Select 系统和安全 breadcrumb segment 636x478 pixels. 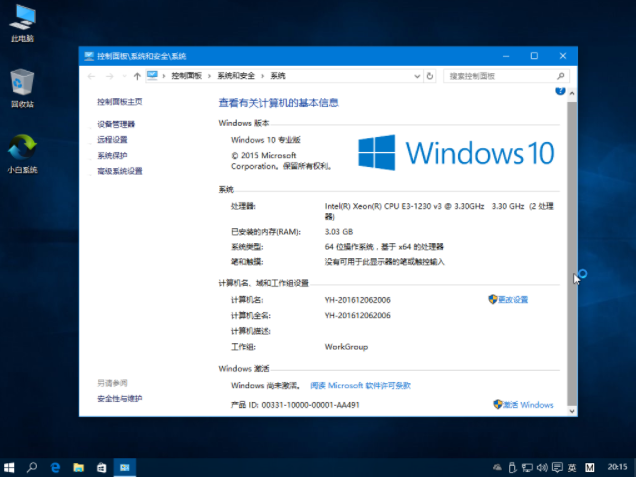236,76
